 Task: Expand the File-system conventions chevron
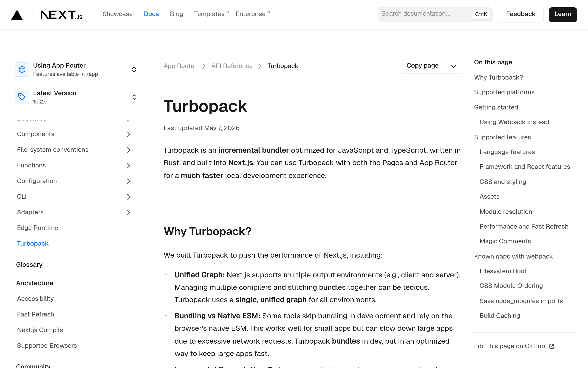tap(129, 150)
